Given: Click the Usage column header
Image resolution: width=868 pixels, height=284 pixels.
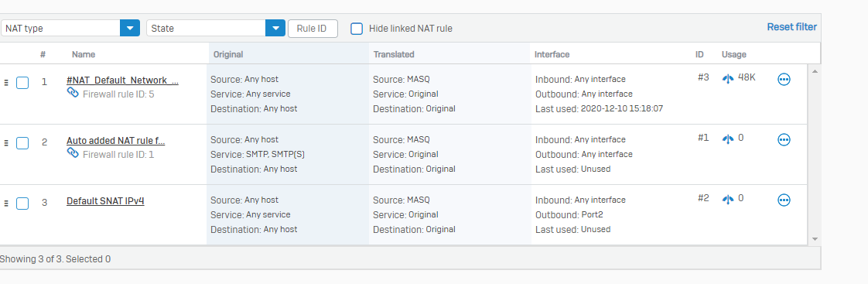Looking at the screenshot, I should 734,54.
